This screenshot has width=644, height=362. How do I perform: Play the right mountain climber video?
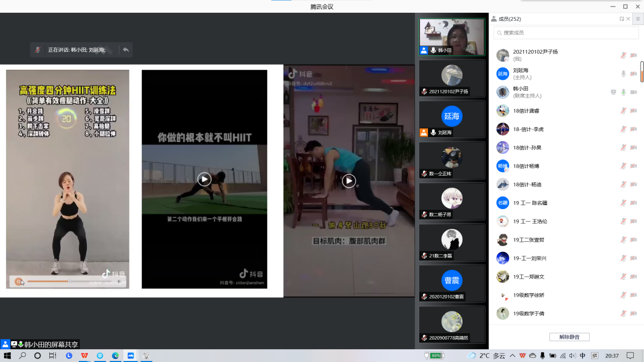click(349, 181)
